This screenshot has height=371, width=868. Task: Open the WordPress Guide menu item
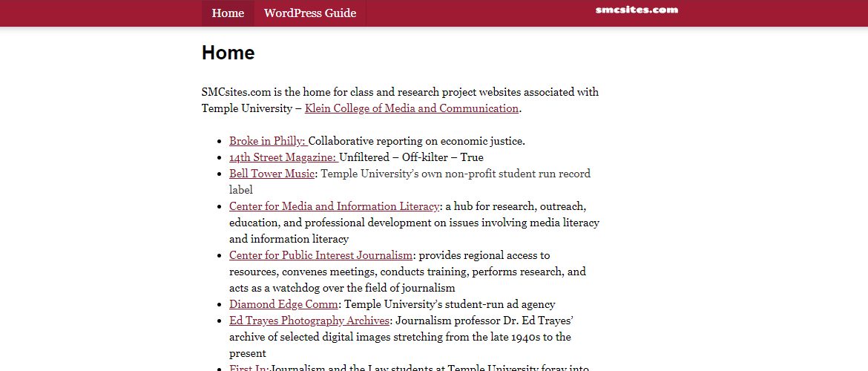(x=310, y=13)
